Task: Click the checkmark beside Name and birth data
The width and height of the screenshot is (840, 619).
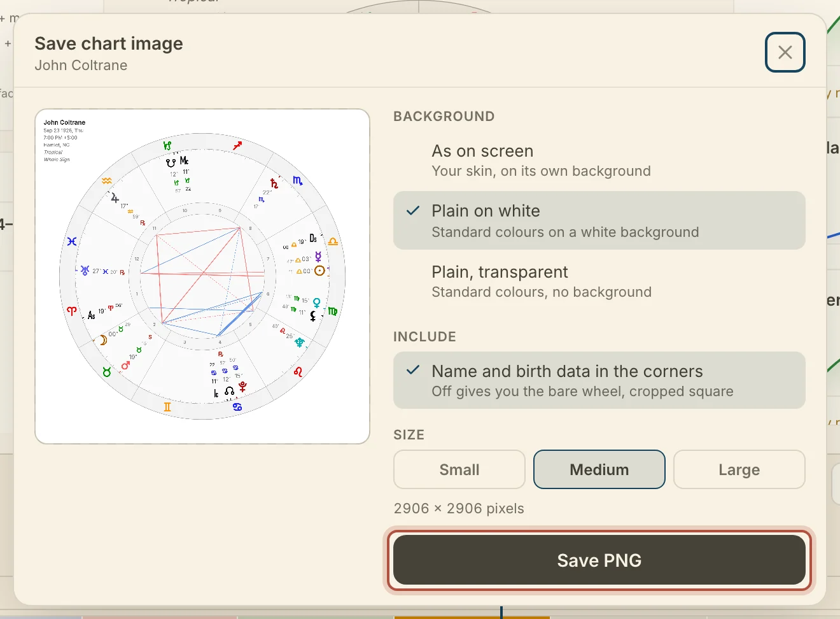Action: click(x=413, y=370)
